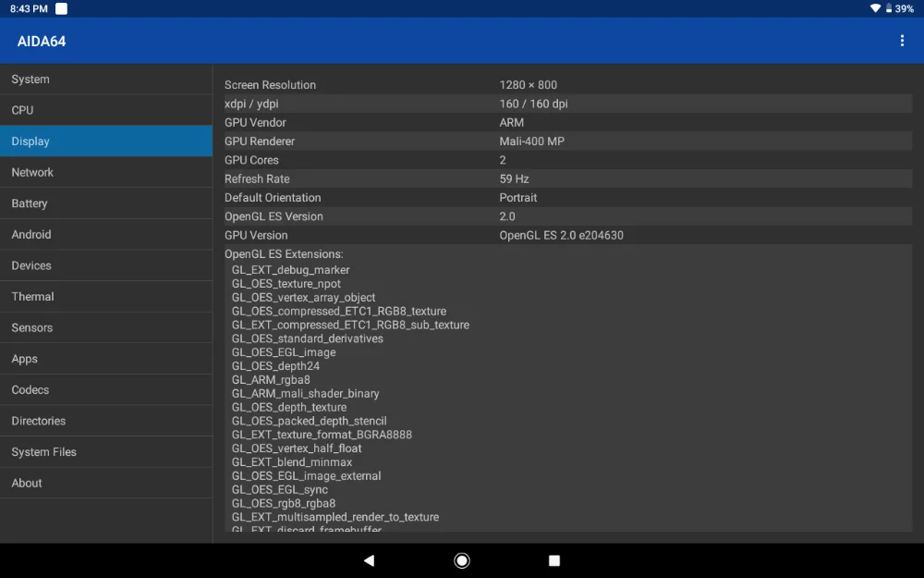Select the 59 Hz value
The image size is (924, 578).
514,178
